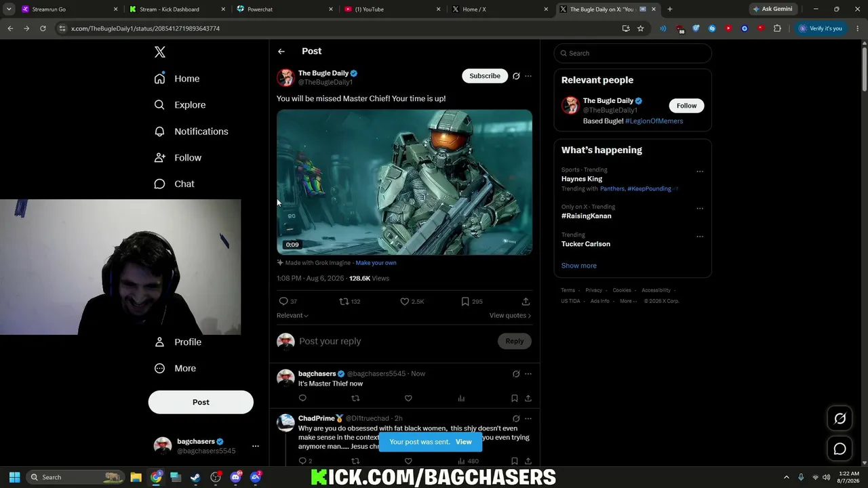The height and width of the screenshot is (488, 868).
Task: Follow The Bugle Daily in Relevant people
Action: coord(686,106)
